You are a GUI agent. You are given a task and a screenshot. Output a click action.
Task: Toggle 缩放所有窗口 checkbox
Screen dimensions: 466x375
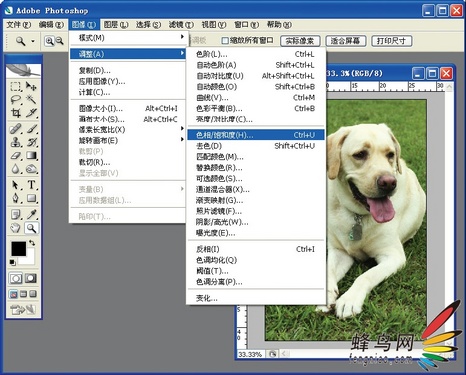point(225,41)
